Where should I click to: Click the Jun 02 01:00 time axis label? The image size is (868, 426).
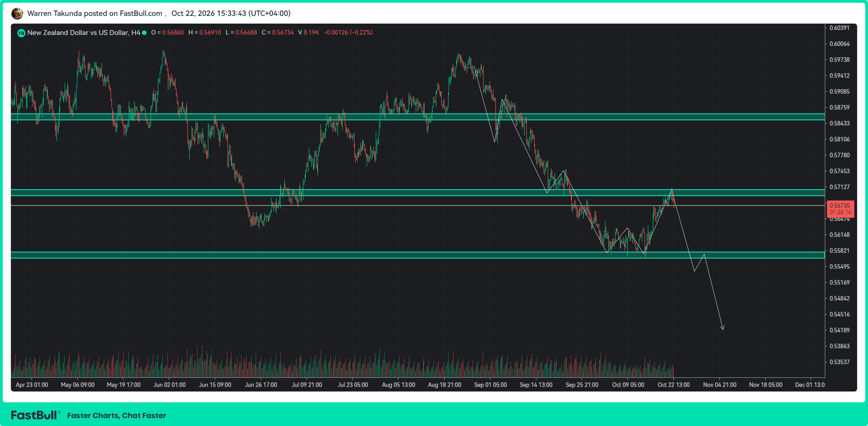click(170, 385)
